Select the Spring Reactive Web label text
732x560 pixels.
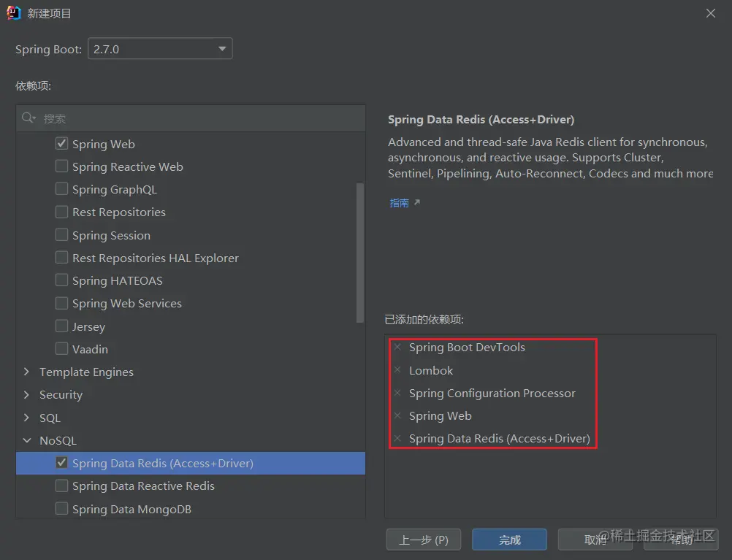pyautogui.click(x=127, y=166)
